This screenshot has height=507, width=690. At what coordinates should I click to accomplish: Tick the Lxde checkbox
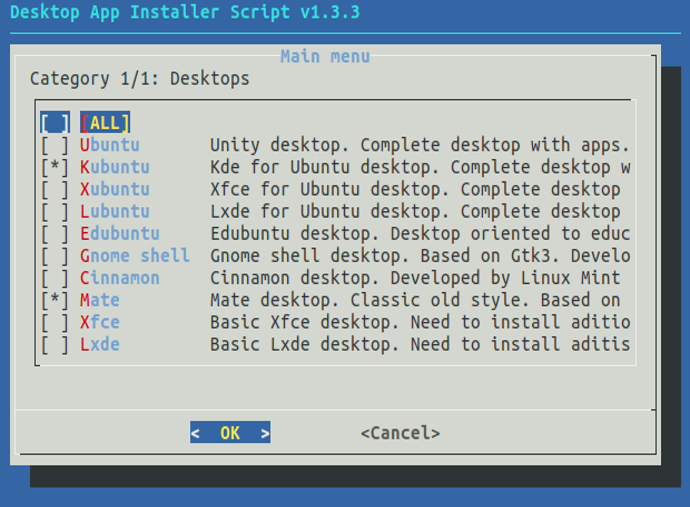pyautogui.click(x=55, y=344)
